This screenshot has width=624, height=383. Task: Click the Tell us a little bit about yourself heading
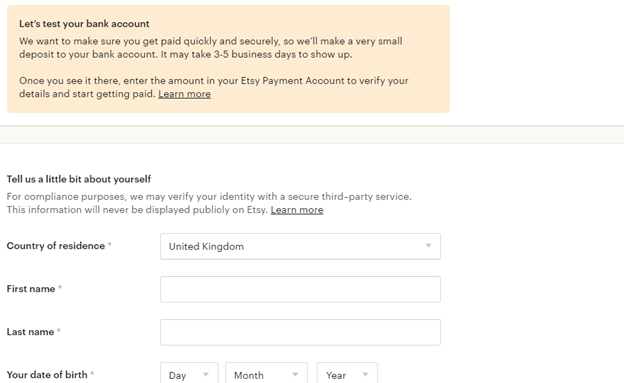coord(79,180)
